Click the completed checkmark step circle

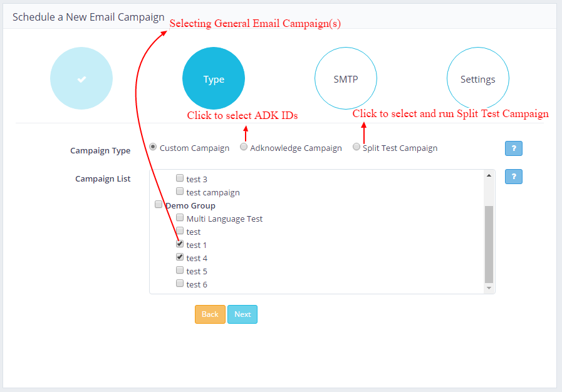tap(81, 79)
